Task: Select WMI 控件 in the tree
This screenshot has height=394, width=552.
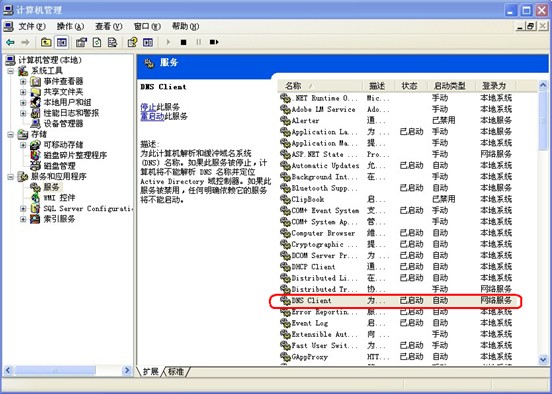Action: [x=59, y=198]
